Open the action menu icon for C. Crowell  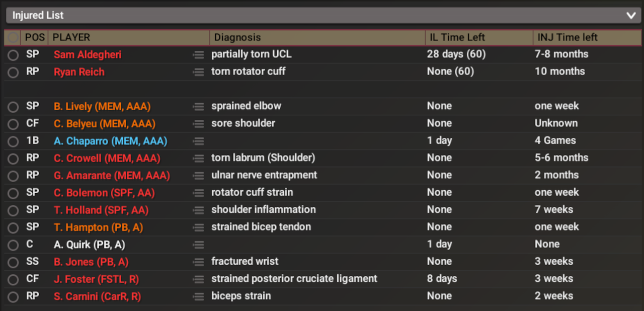198,159
